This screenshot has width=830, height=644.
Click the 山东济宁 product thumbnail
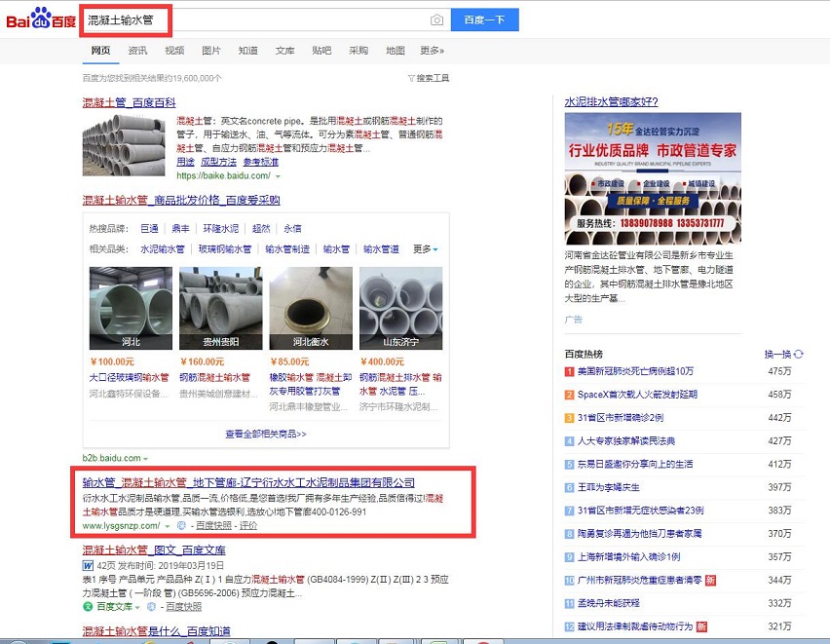400,308
